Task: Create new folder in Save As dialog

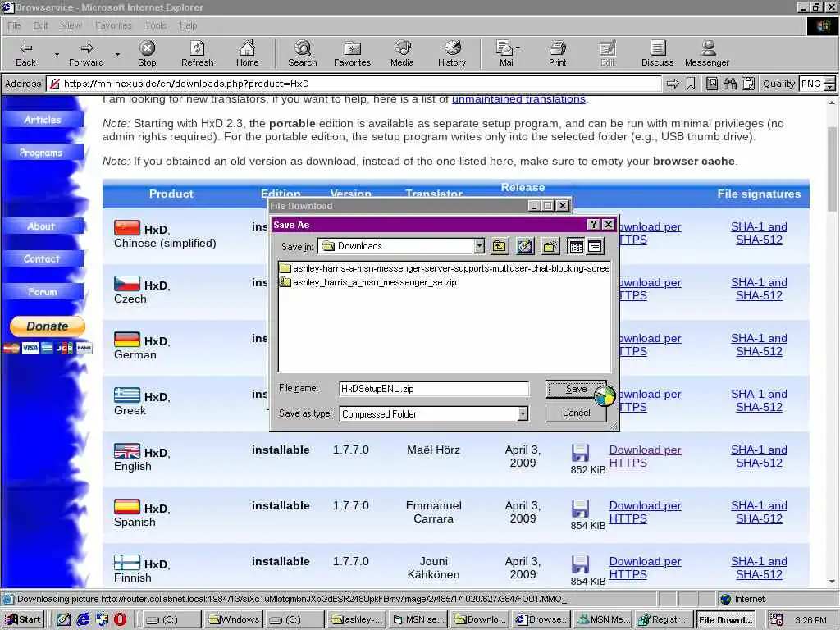Action: 550,246
